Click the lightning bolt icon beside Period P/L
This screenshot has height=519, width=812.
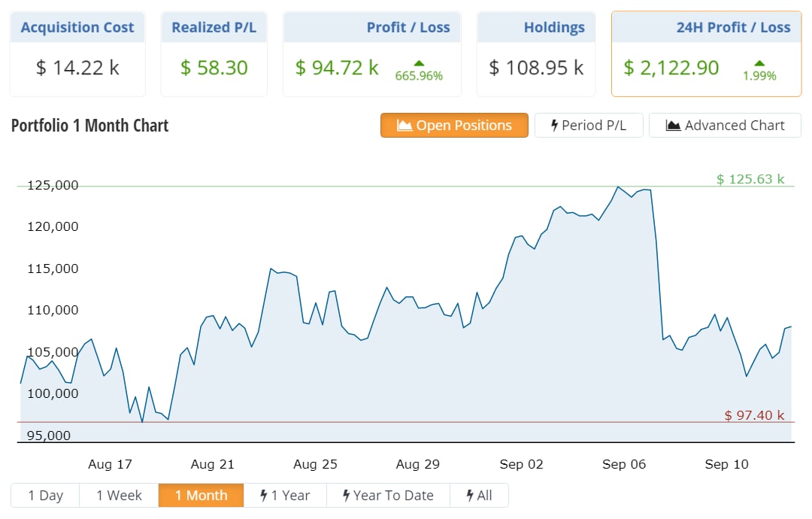coord(554,125)
